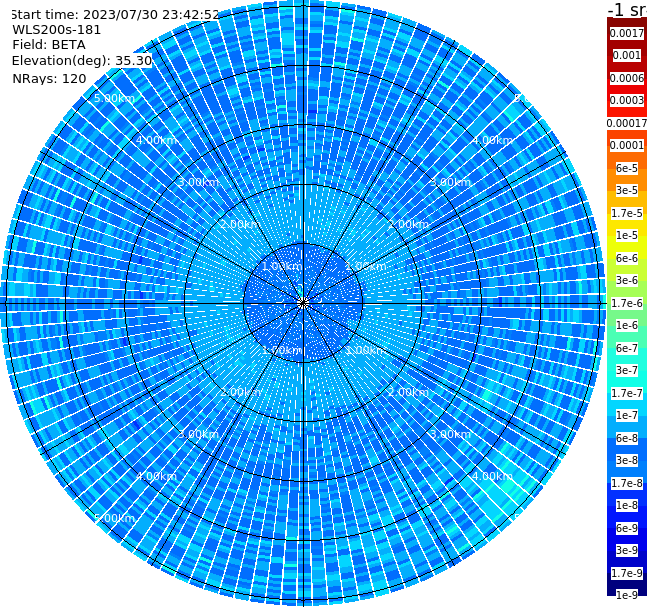647x607 pixels.
Task: Click the NRays: 120 label
Action: pos(49,78)
